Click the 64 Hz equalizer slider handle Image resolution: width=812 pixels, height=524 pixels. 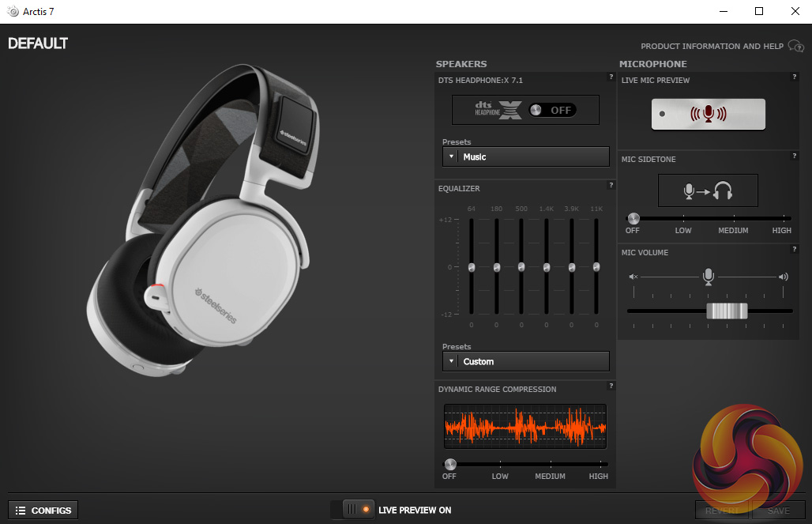[x=472, y=267]
